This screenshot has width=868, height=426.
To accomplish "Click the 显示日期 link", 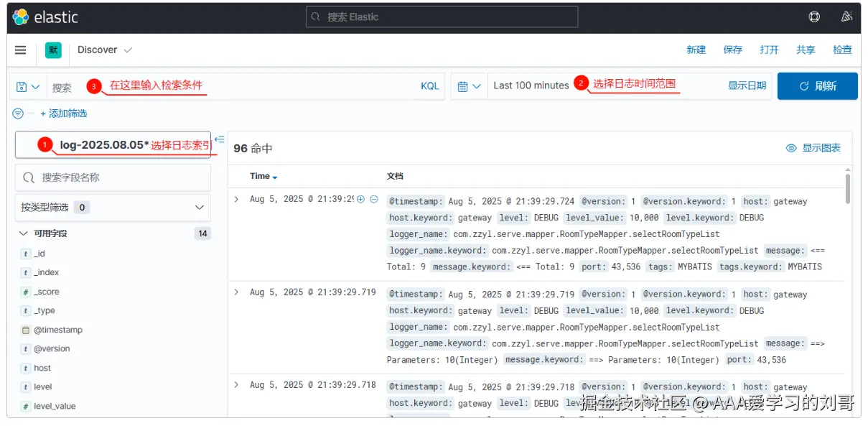I will coord(747,85).
